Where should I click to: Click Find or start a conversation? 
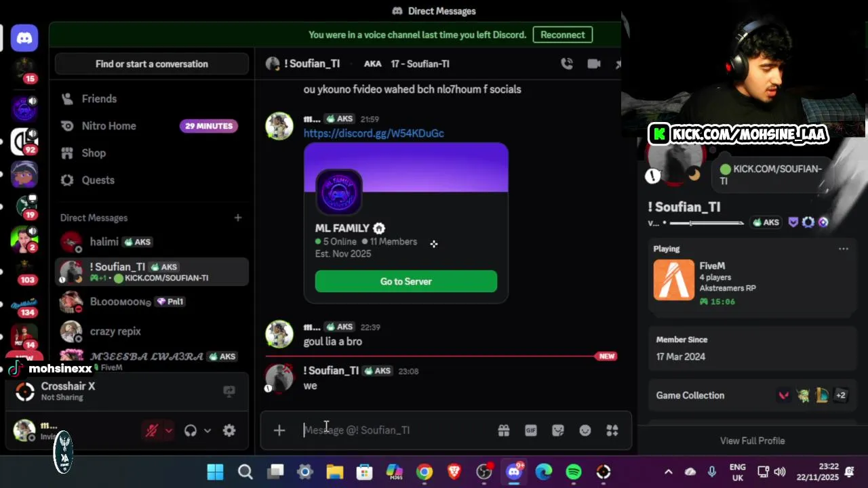pyautogui.click(x=152, y=64)
